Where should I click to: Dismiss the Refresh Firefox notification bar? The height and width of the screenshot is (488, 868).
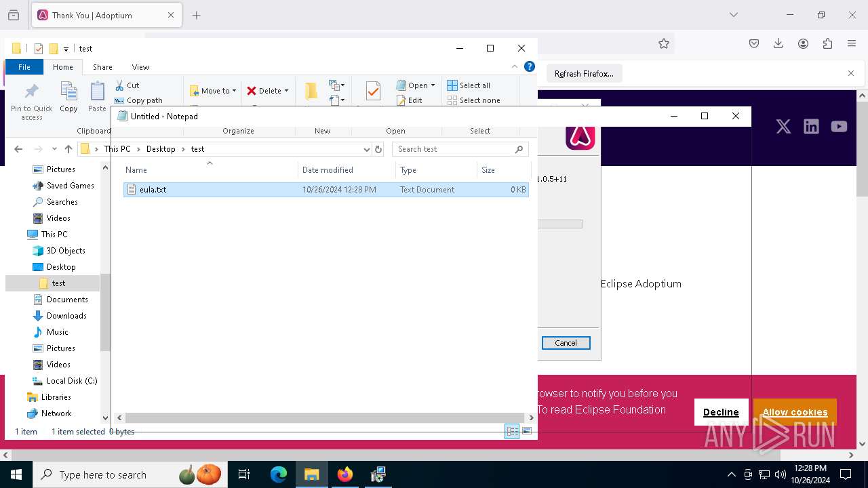pos(851,73)
